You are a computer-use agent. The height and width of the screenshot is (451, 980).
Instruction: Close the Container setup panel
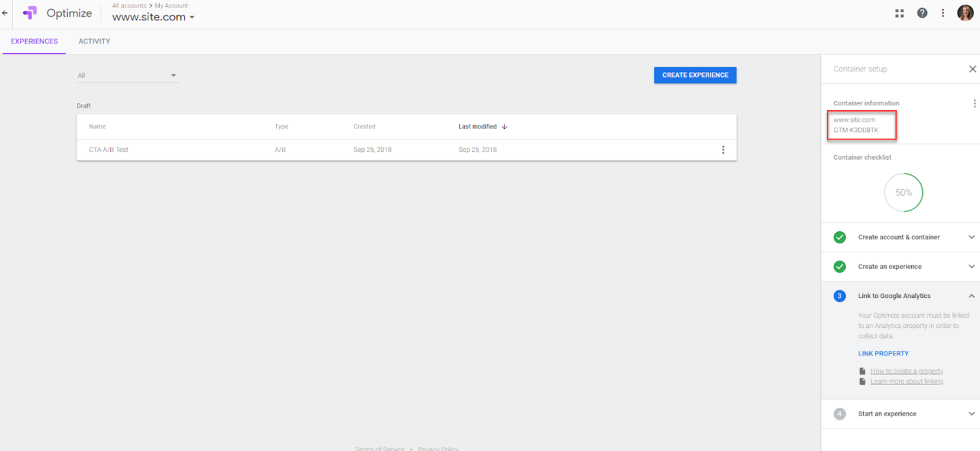972,69
